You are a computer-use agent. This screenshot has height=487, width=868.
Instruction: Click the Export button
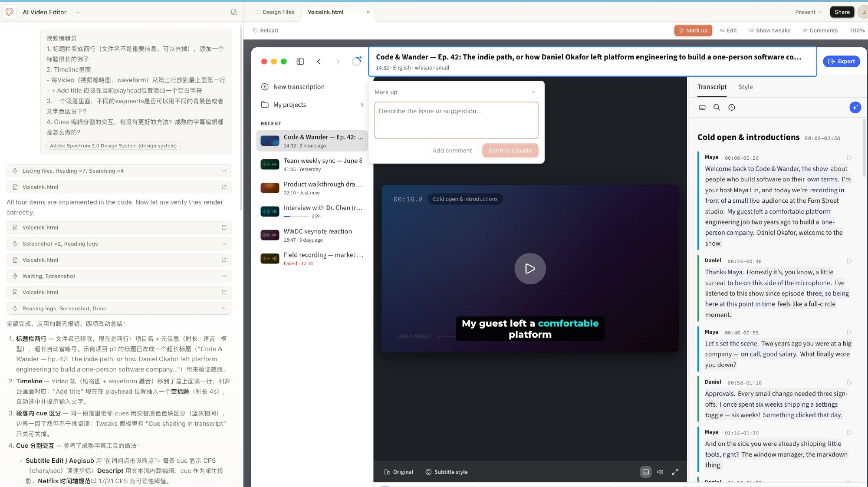click(x=841, y=62)
